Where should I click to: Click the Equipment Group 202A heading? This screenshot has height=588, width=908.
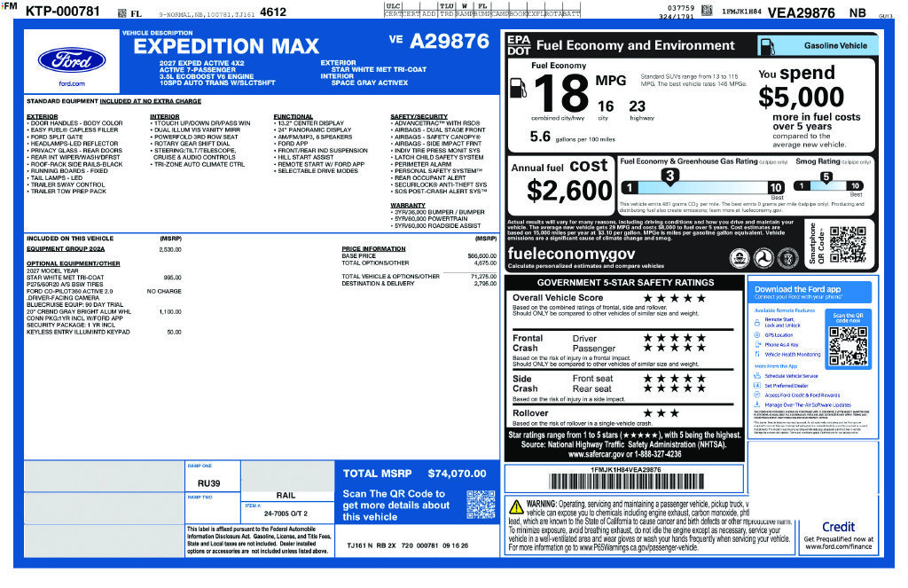(x=66, y=249)
